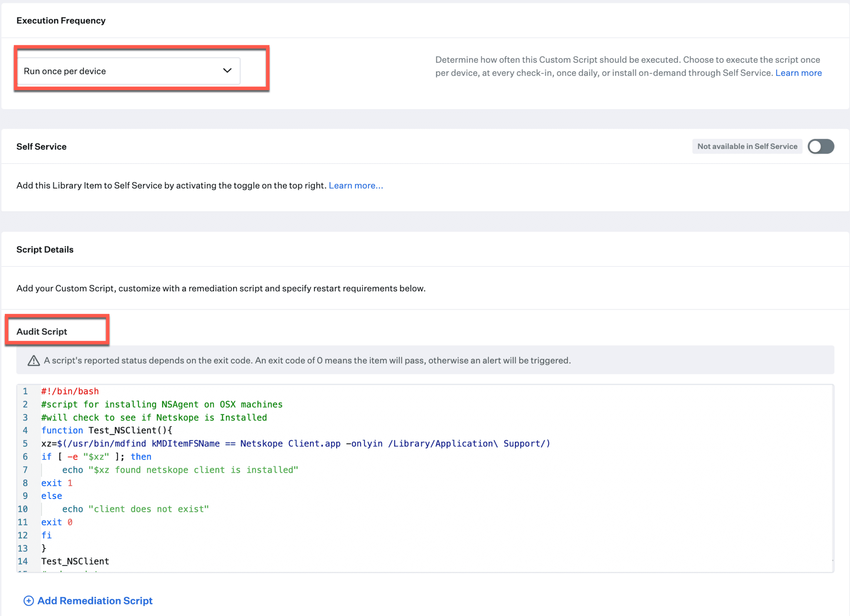Click the Execution Frequency heading
This screenshot has width=850, height=616.
61,20
